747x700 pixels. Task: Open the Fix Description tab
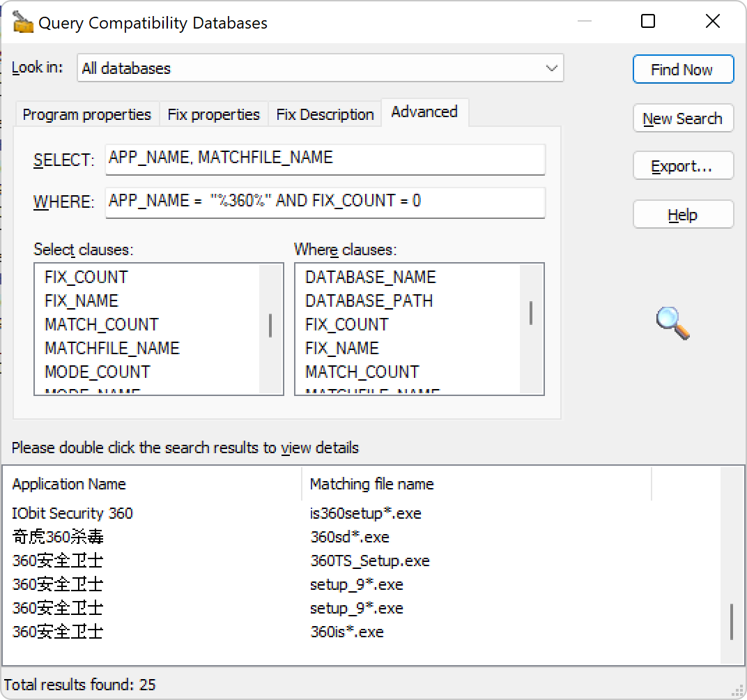325,114
